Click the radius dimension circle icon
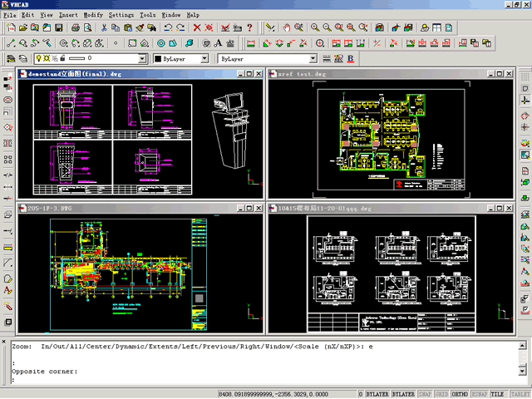Screen dimensions: 532x399 coord(319,43)
